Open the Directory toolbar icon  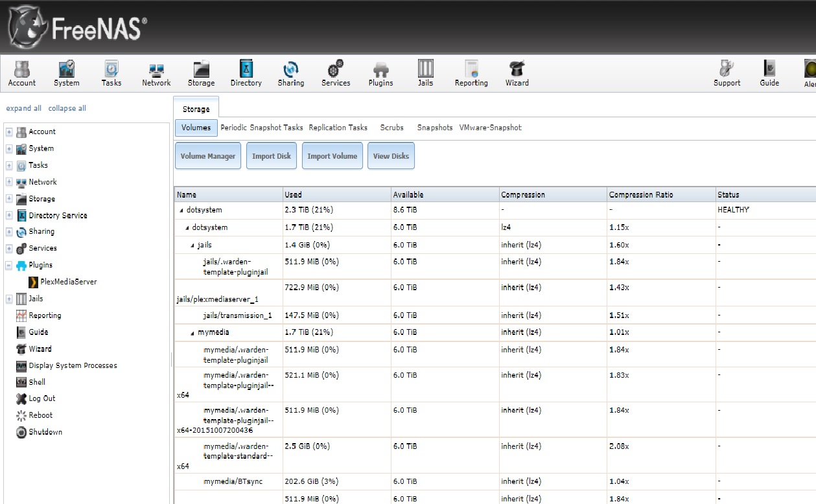tap(246, 73)
